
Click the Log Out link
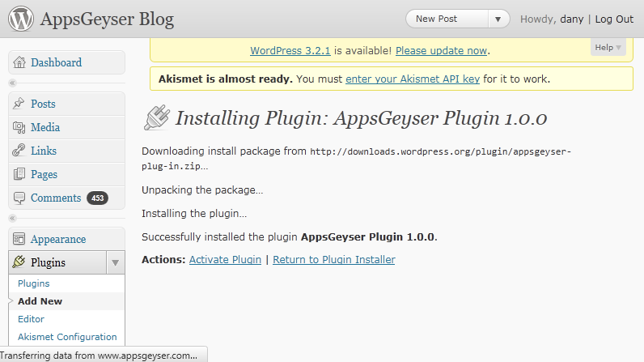614,19
